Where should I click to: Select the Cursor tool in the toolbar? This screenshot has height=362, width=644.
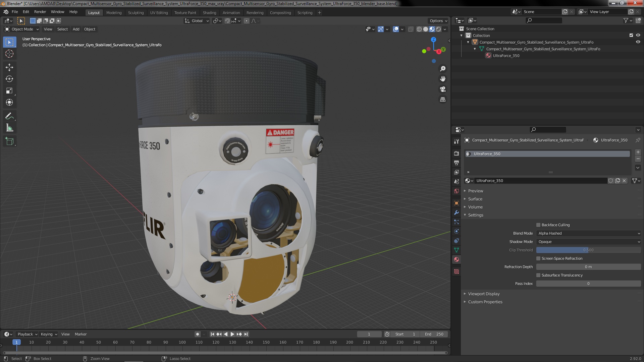pyautogui.click(x=9, y=54)
